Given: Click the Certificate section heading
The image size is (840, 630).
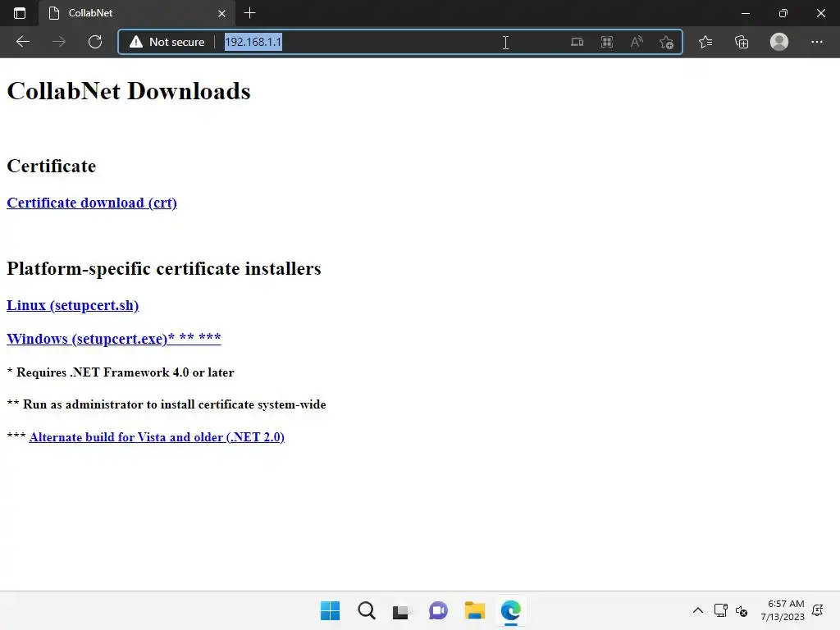Looking at the screenshot, I should click(x=52, y=166).
